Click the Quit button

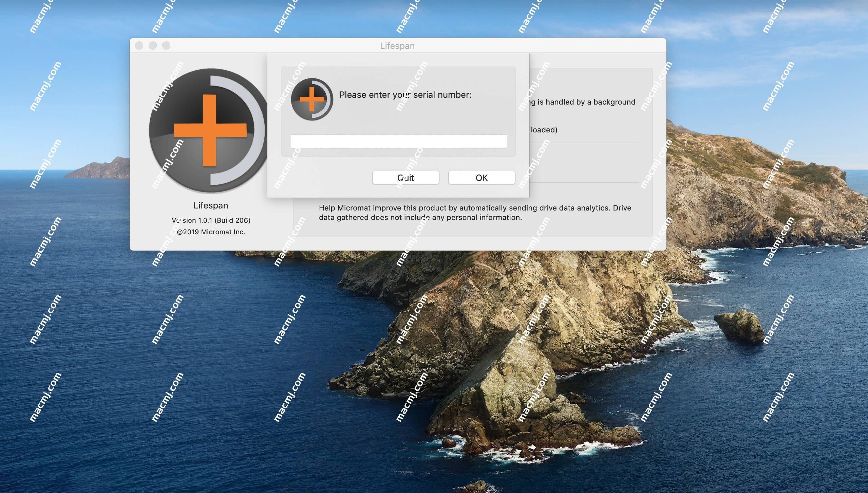point(405,178)
